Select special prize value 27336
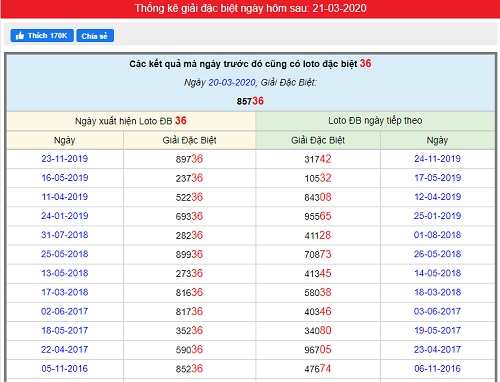 [189, 273]
